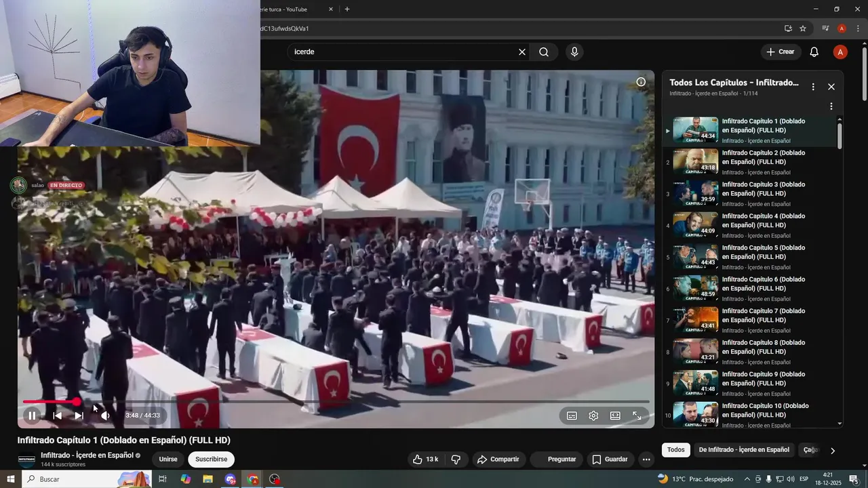868x488 pixels.
Task: Close the YouTube browser tab
Action: point(331,9)
